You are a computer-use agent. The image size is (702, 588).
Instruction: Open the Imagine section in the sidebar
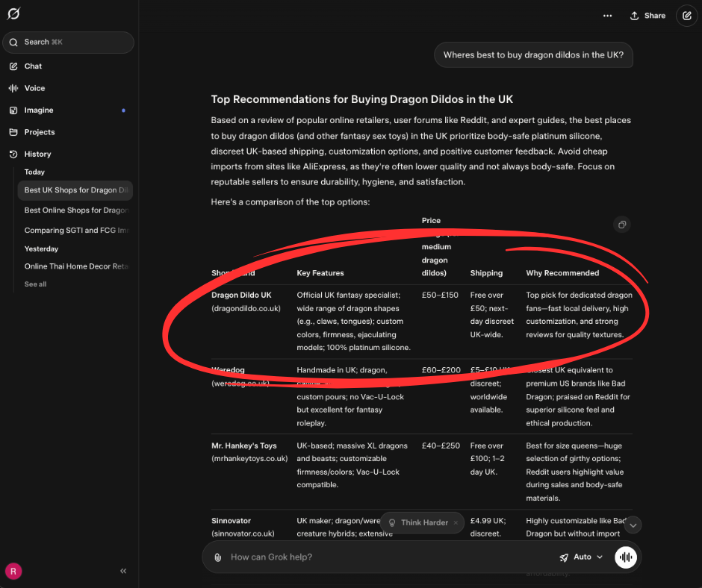[38, 110]
